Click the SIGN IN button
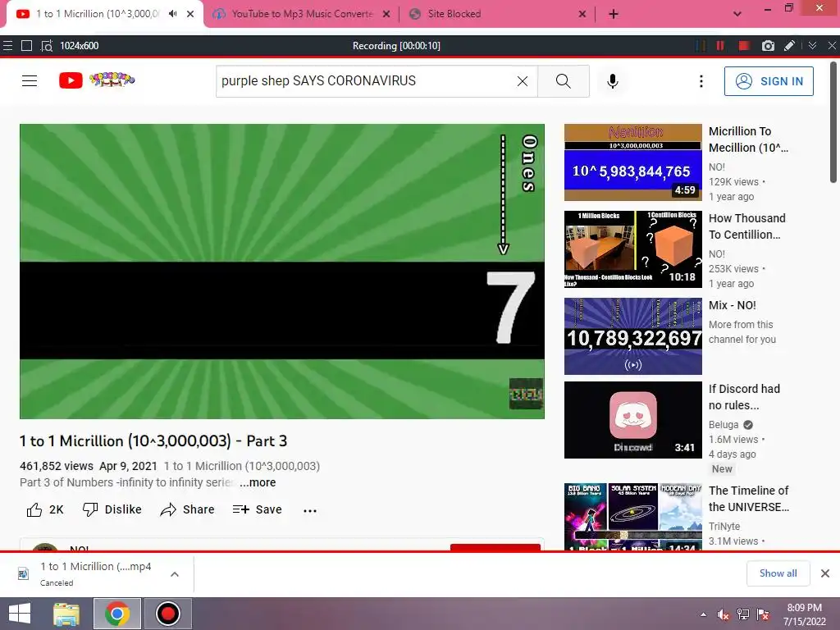Screen dimensions: 840x630 769,81
